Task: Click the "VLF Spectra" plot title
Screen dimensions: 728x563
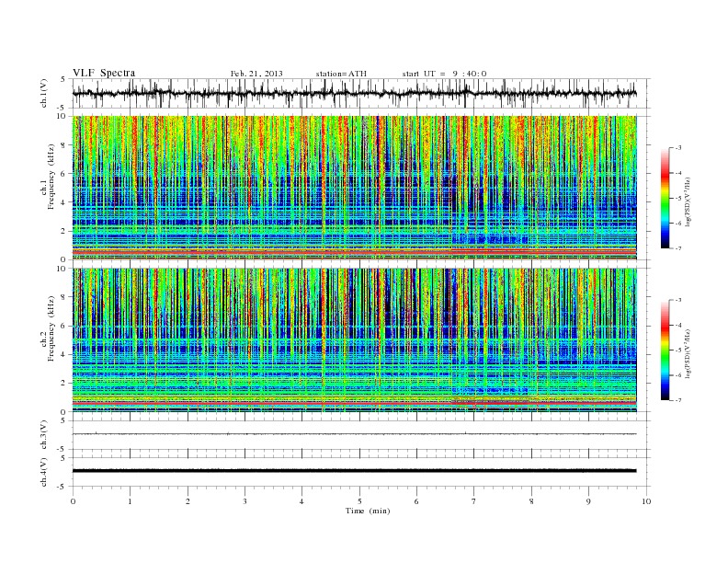Action: click(104, 73)
